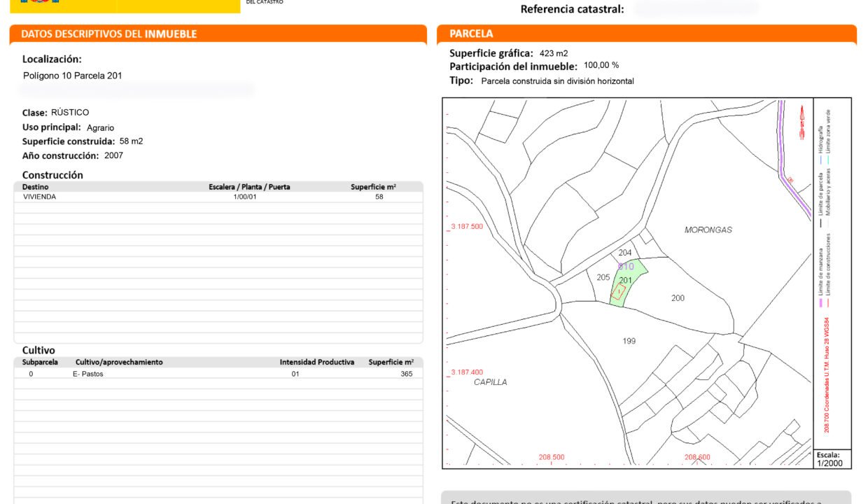Select the 'Participación del inmueble:' label
This screenshot has height=504, width=868.
click(x=514, y=66)
